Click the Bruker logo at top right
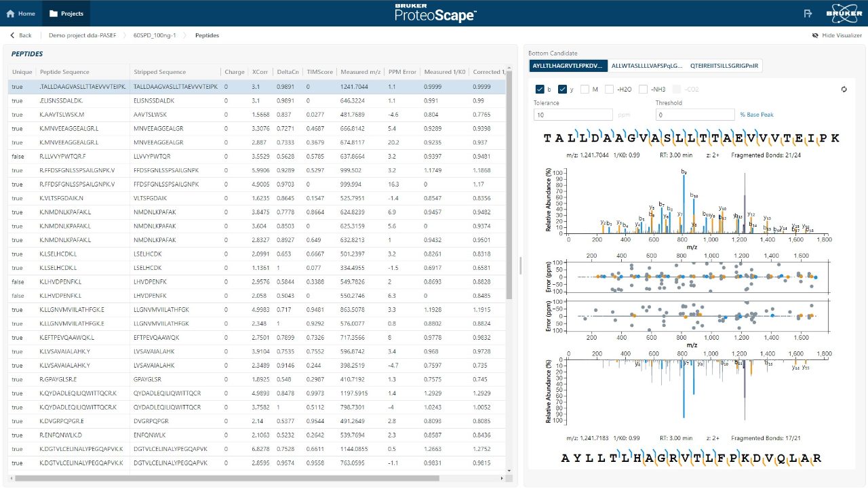 844,14
